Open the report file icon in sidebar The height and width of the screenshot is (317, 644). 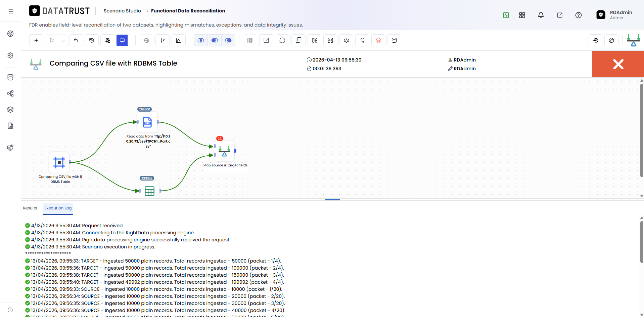[x=10, y=126]
